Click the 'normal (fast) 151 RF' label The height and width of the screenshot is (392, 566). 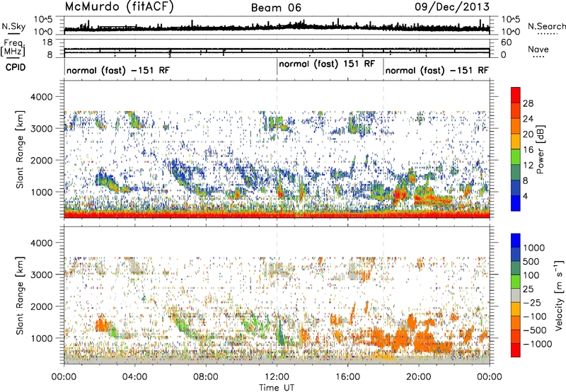pos(327,64)
